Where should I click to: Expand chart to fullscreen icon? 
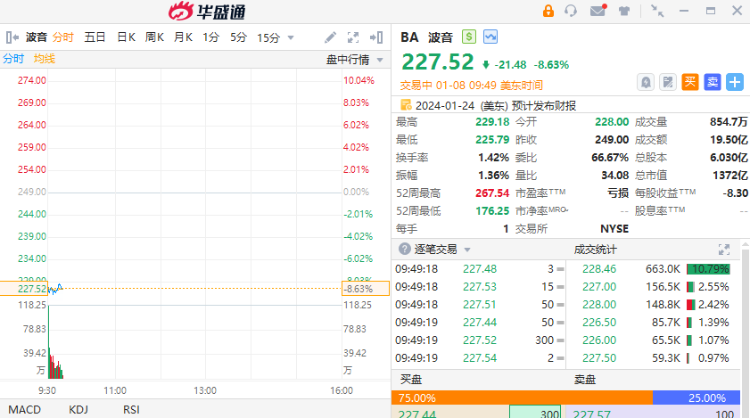[353, 37]
